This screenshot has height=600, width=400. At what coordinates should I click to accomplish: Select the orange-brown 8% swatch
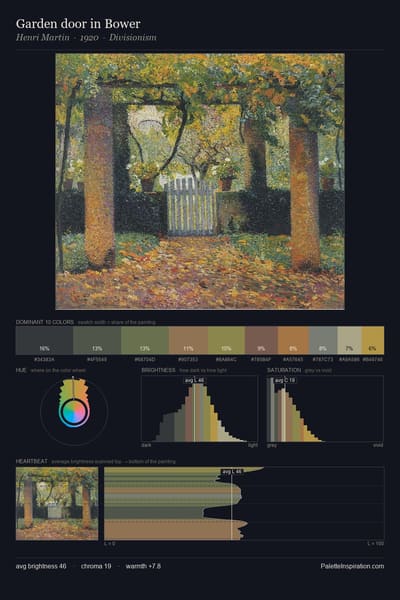[293, 340]
